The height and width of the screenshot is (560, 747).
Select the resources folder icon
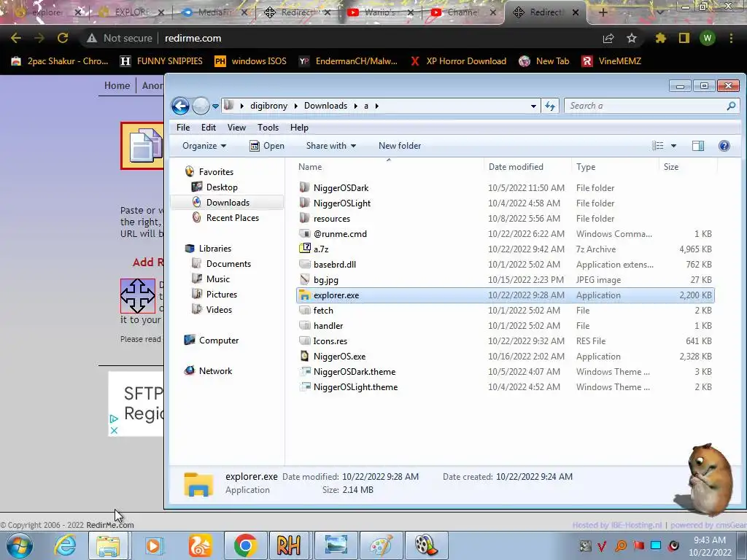304,218
